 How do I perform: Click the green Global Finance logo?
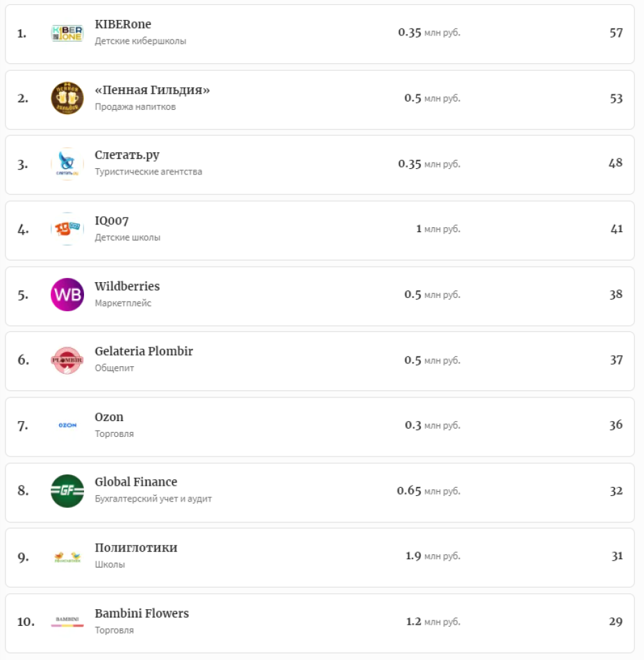(x=67, y=490)
